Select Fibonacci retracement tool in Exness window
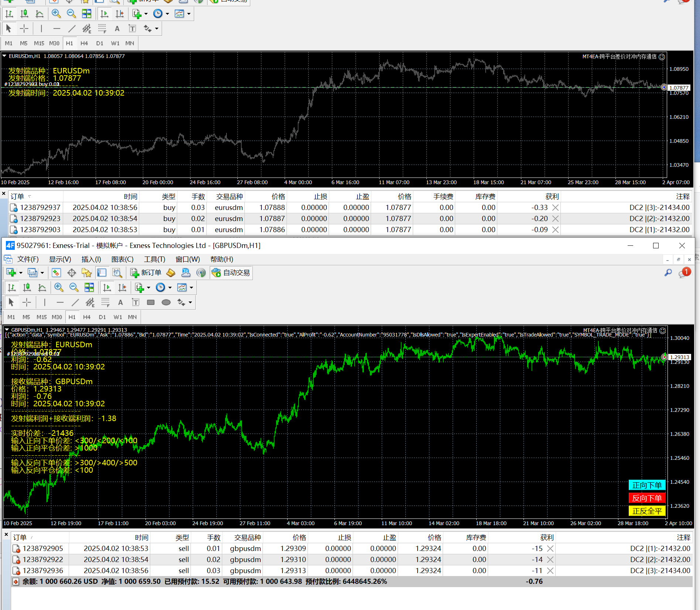 point(105,302)
